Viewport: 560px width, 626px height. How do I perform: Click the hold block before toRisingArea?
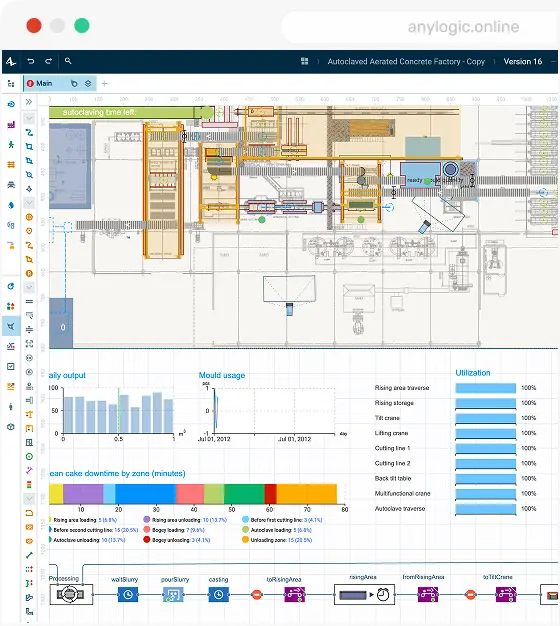257,595
